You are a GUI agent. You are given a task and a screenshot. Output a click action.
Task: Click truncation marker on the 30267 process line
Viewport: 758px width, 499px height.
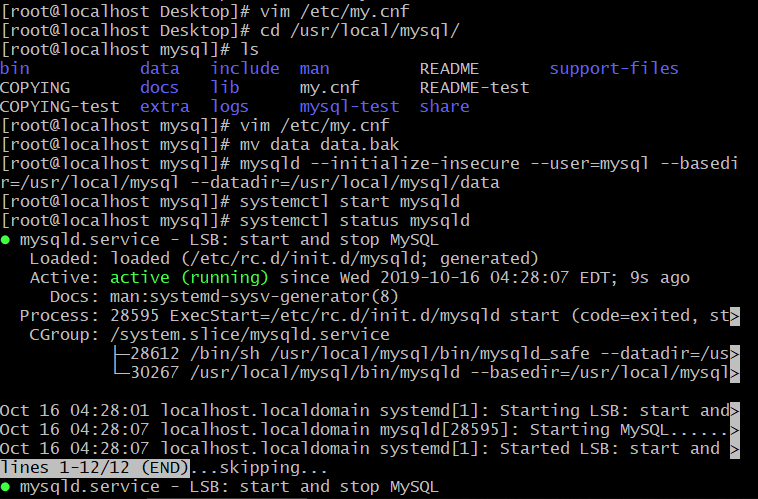pos(736,374)
